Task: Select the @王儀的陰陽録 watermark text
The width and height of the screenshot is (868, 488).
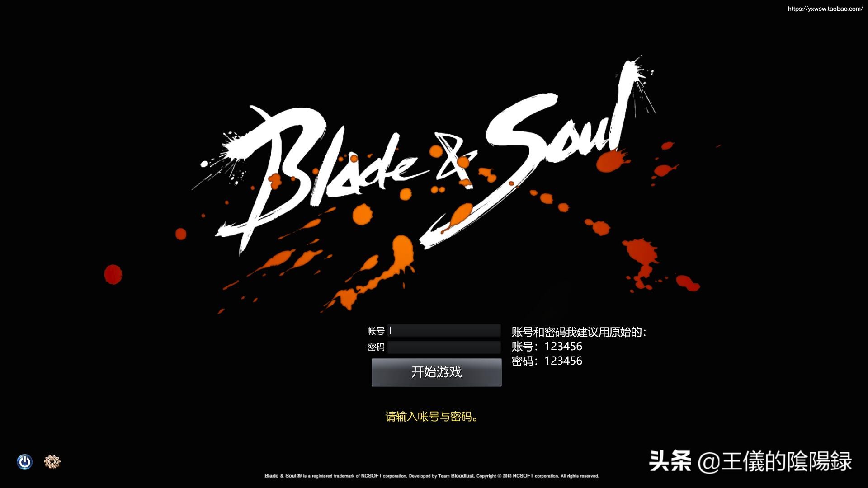Action: point(775,462)
